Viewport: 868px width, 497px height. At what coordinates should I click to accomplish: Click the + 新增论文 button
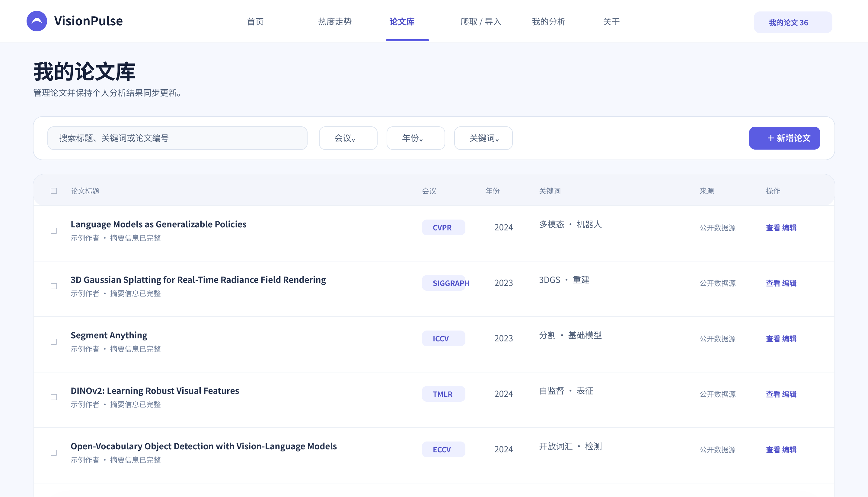pos(785,138)
